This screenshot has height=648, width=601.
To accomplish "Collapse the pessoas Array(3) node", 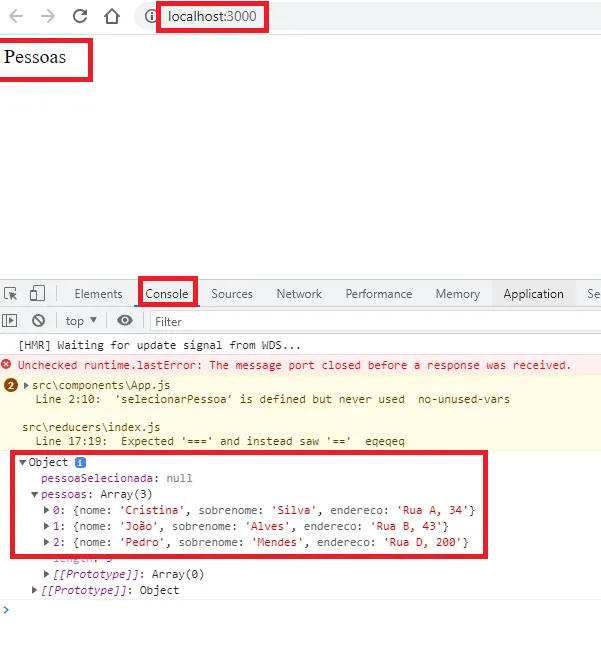I will (x=35, y=495).
